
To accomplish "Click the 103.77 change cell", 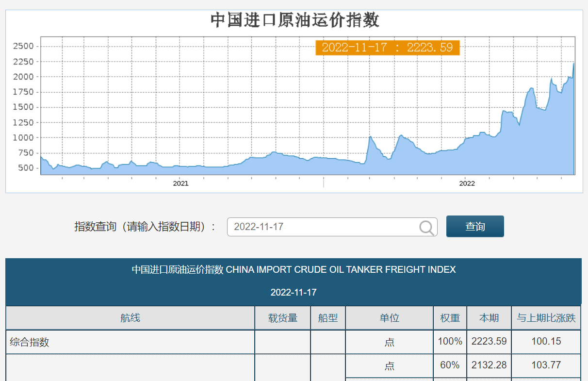I will (x=546, y=365).
